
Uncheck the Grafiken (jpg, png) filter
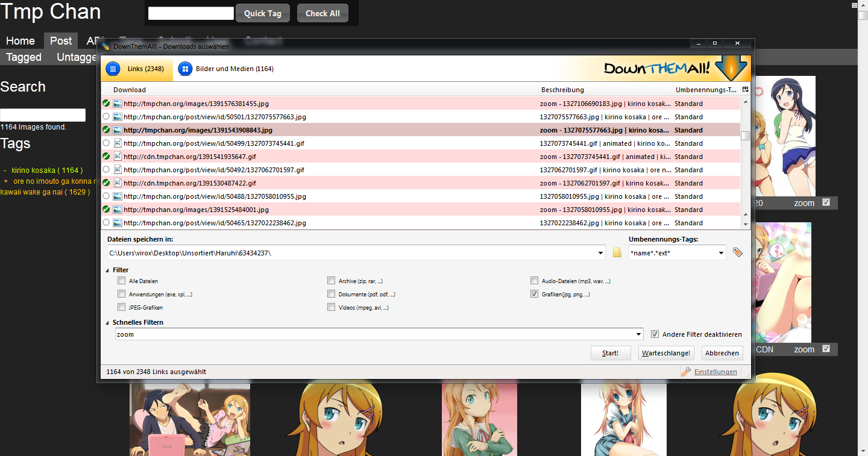tap(534, 294)
